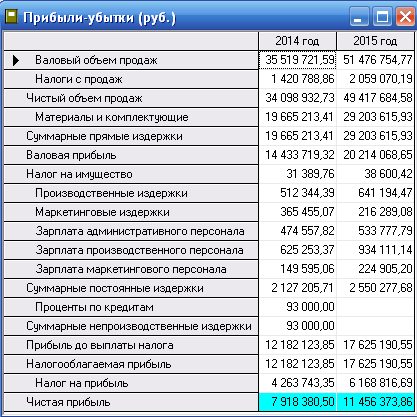417x417 pixels.
Task: Click the cell with value 4 263 743,35
Action: [x=297, y=383]
